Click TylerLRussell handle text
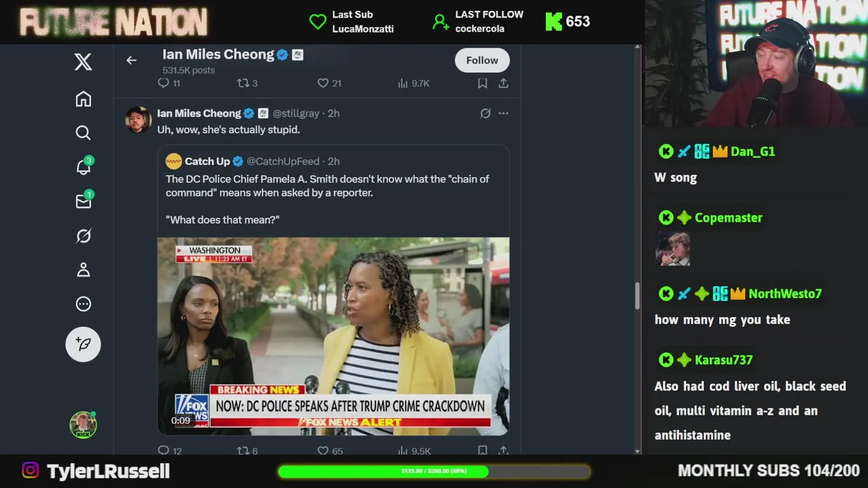 coord(108,471)
